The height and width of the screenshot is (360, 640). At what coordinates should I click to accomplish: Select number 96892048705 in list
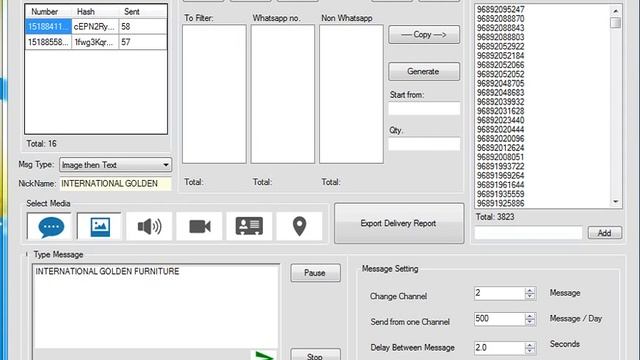click(500, 83)
